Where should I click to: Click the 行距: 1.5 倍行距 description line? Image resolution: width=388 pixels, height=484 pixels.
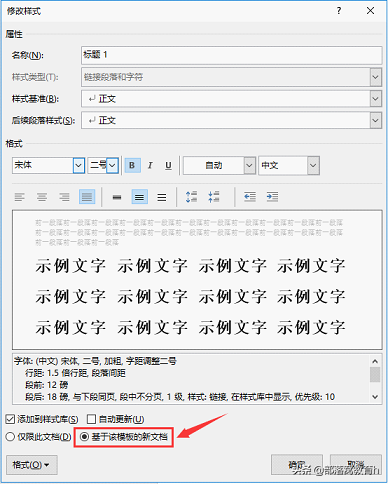(75, 373)
